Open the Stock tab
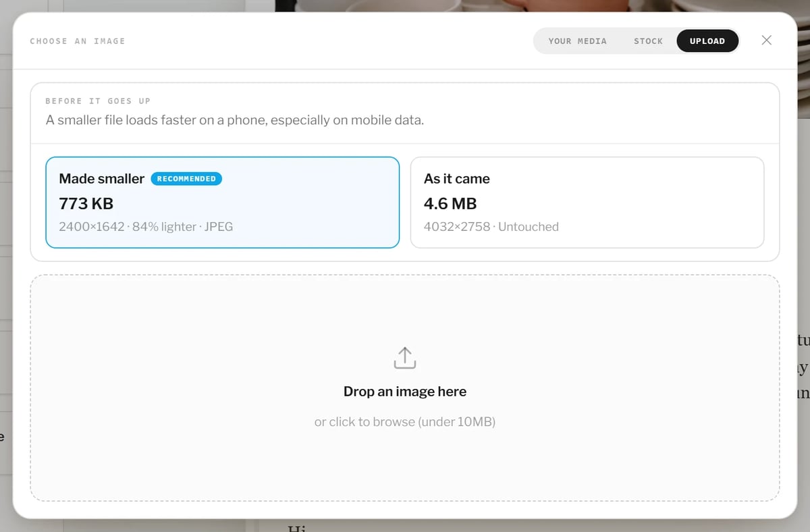Screen dimensions: 810x532 [x=648, y=41]
